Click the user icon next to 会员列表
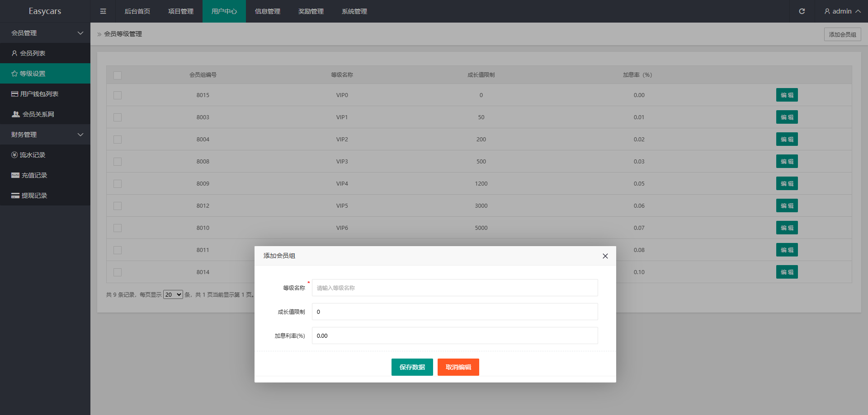This screenshot has height=415, width=868. 14,53
